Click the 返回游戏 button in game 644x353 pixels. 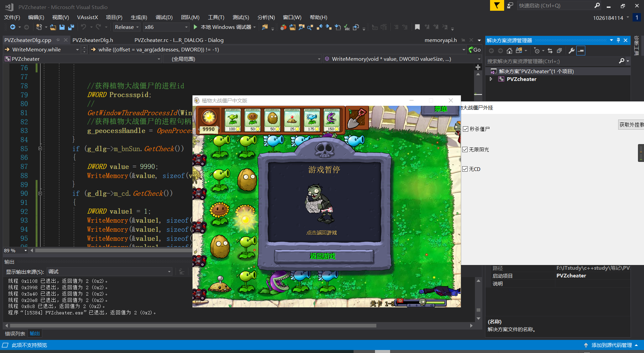click(323, 256)
